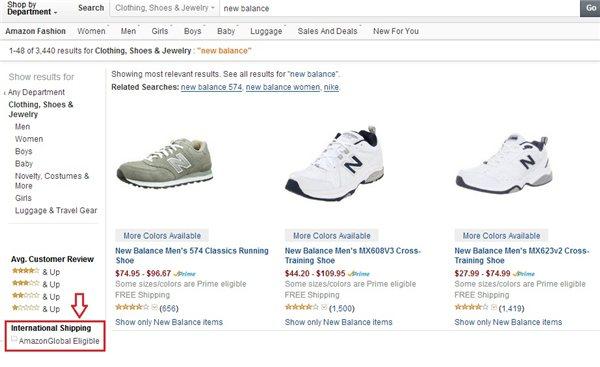The width and height of the screenshot is (600, 367).
Task: Open the Clothing, Shoes & Jewelry search dropdown
Action: (x=165, y=8)
